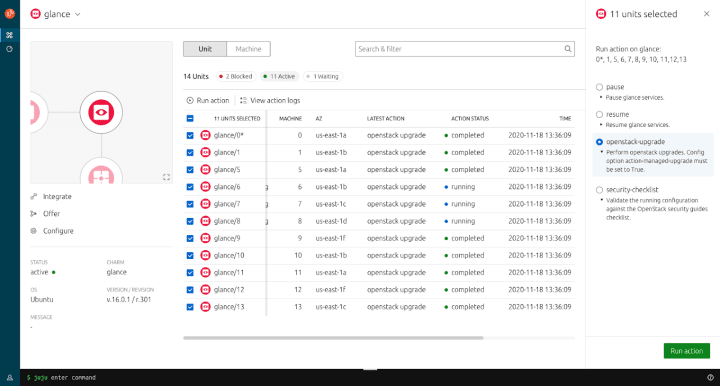Click the horizontal table scrollbar

coord(333,338)
